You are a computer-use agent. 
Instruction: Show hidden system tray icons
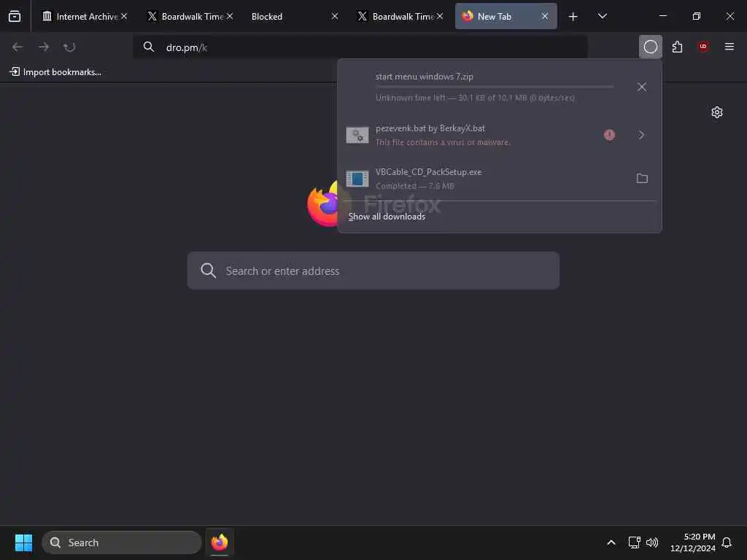[611, 542]
